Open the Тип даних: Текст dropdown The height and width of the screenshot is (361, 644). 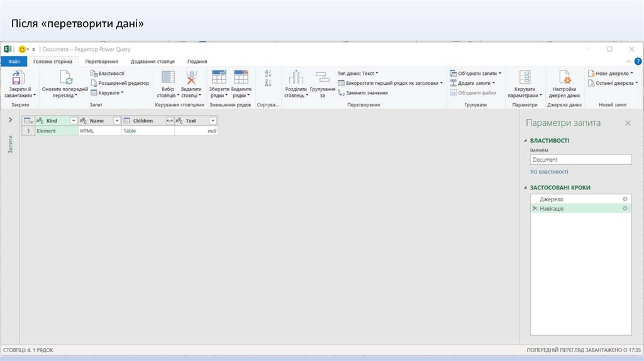tap(358, 73)
